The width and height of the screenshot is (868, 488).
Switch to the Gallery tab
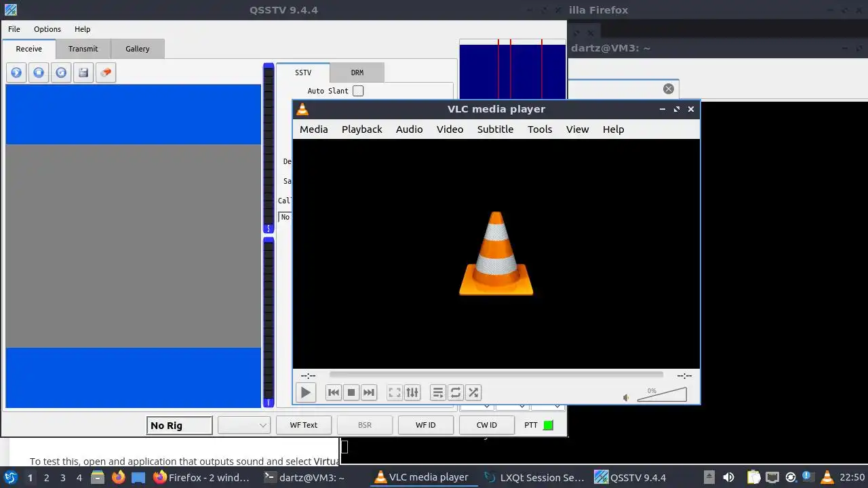click(138, 49)
